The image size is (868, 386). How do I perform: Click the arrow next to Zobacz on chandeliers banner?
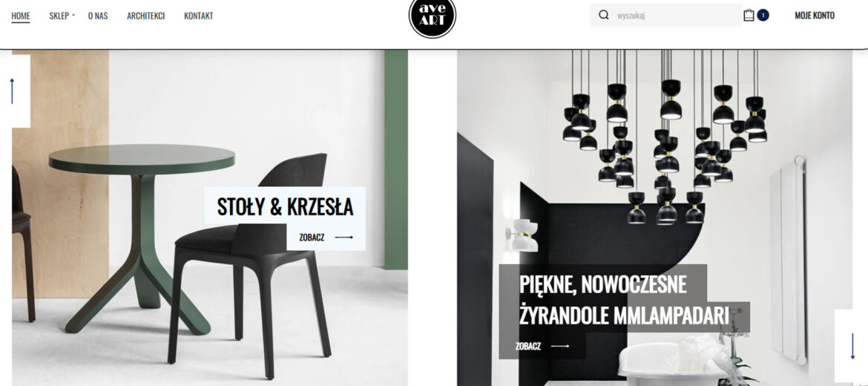(560, 346)
